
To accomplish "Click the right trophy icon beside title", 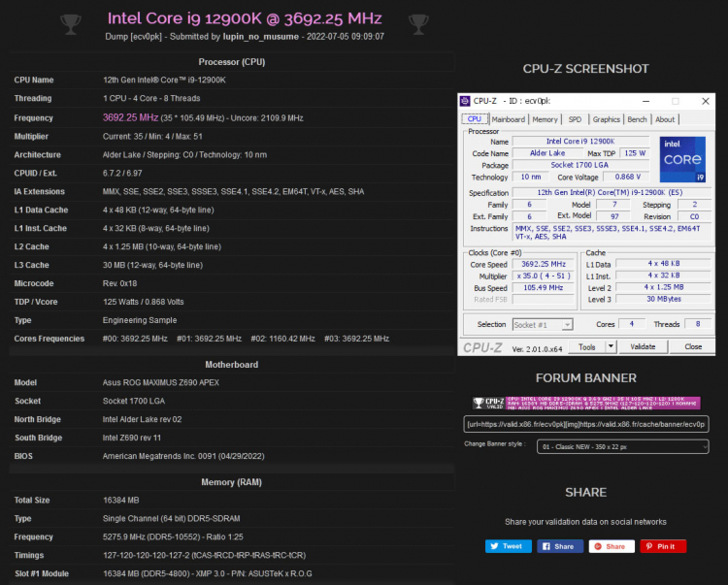I will click(x=418, y=20).
